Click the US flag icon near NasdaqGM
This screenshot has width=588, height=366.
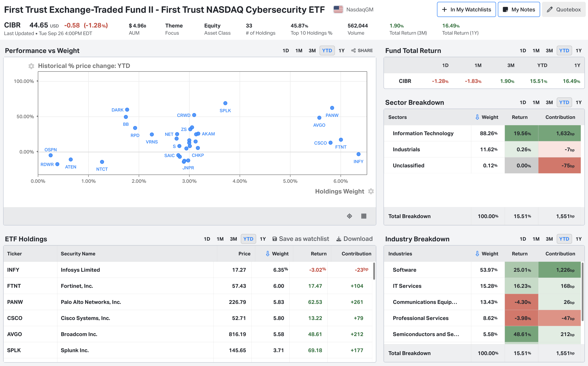(x=338, y=10)
